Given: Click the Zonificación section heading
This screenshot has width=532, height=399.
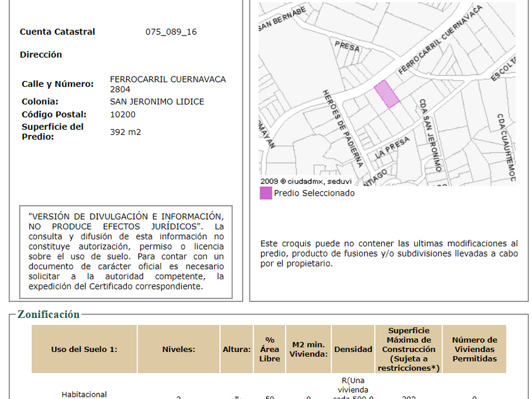Looking at the screenshot, I should click(49, 314).
